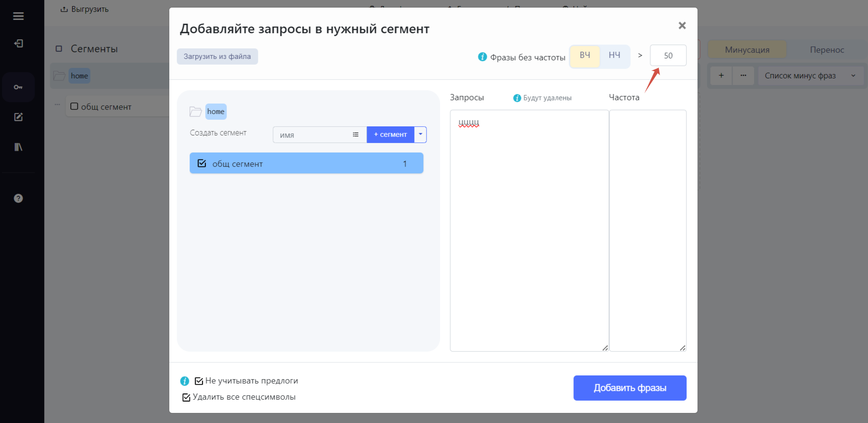The image size is (868, 423).
Task: Click three-dots beside общ сегмент in background
Action: point(57,105)
